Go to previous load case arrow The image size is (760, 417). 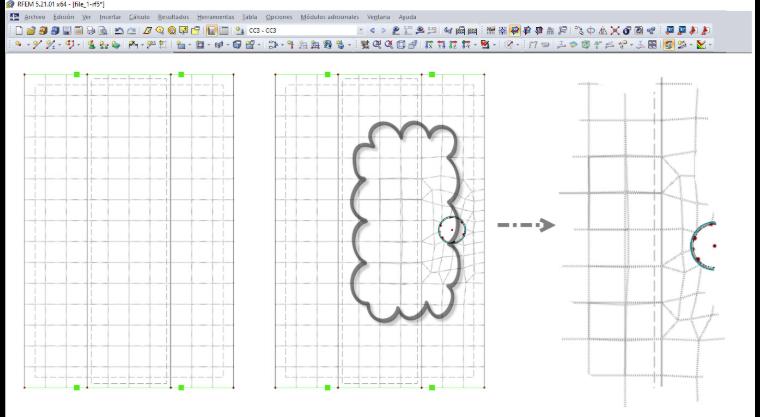tap(372, 31)
